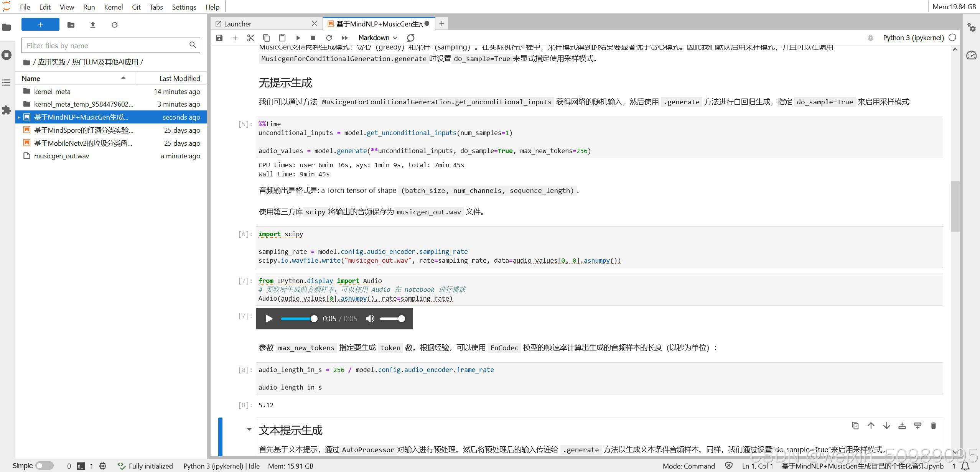Save the notebook with the disk icon
980x472 pixels.
click(219, 38)
